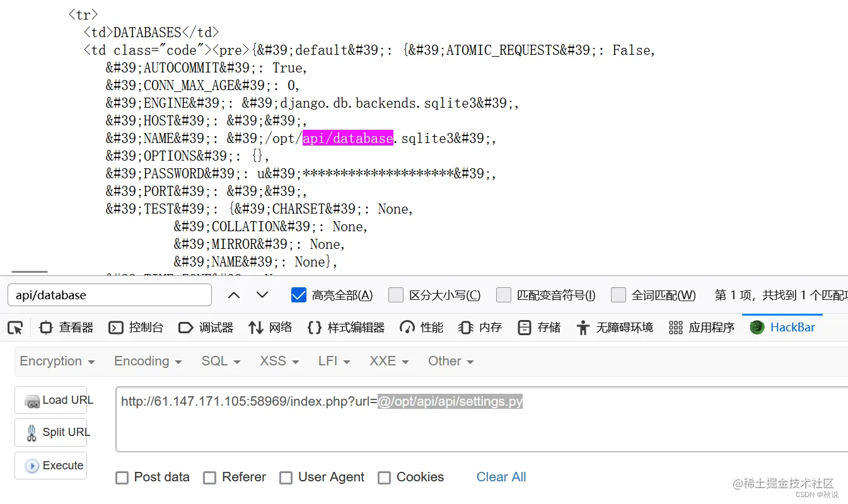The height and width of the screenshot is (504, 848).
Task: Click the COLLATION None line
Action: (271, 226)
